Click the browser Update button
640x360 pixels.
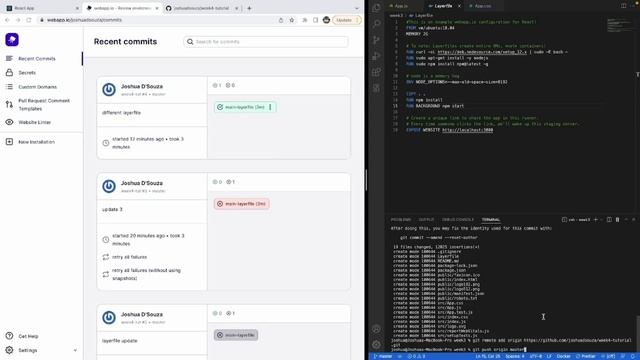click(x=347, y=20)
